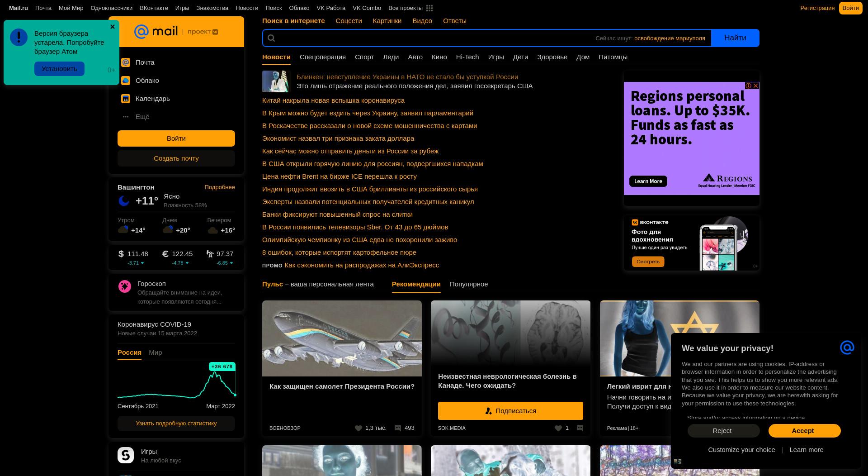Image resolution: width=868 pixels, height=476 pixels.
Task: Click the morning weather cloud icon
Action: (123, 230)
